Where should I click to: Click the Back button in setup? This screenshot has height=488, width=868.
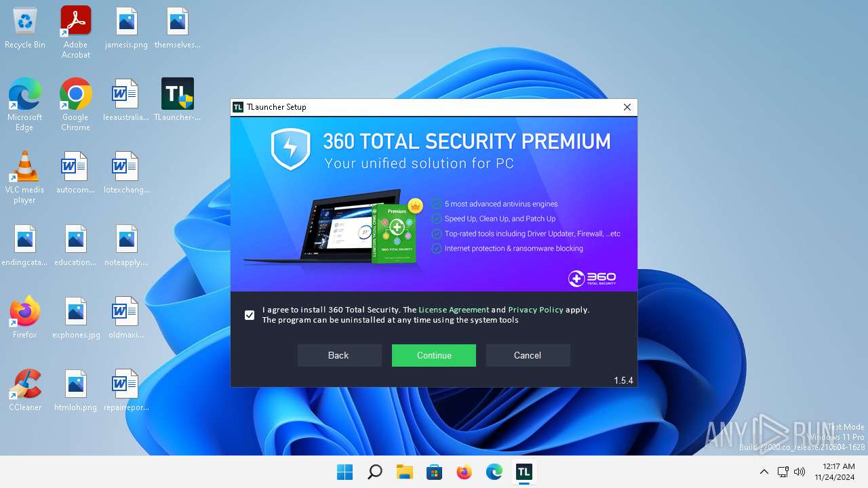[x=339, y=355]
